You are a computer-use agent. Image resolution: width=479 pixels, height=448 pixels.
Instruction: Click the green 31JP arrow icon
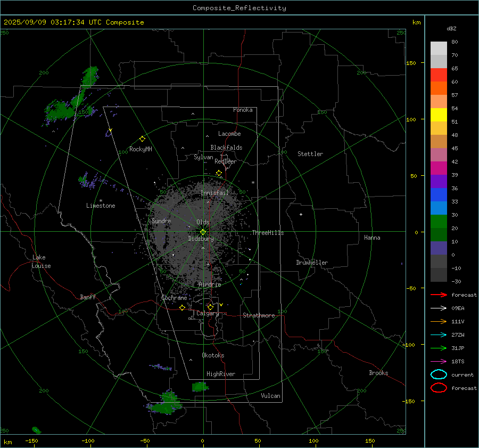click(439, 348)
